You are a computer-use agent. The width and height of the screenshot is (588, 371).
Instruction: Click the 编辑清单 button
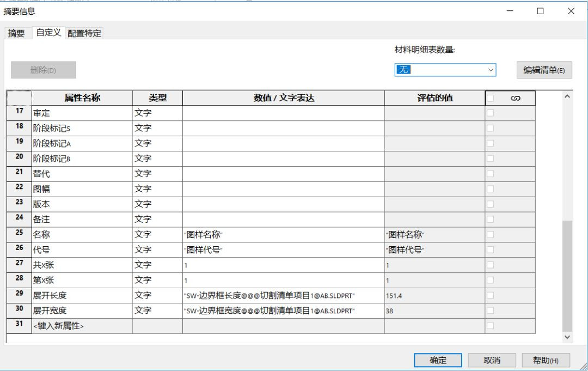click(544, 70)
